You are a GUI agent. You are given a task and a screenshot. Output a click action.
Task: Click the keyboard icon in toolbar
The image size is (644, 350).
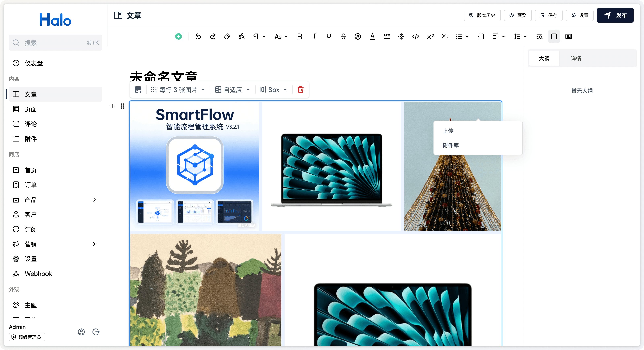point(568,36)
